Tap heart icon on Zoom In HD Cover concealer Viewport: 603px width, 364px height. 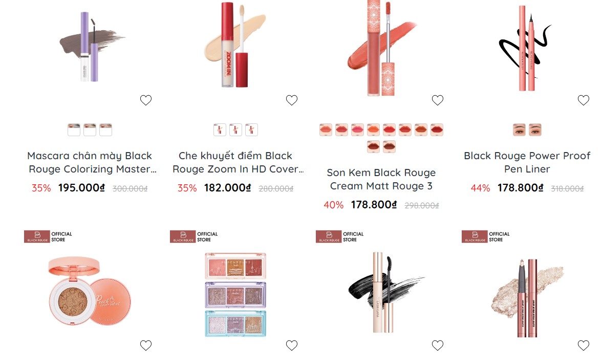tap(291, 100)
